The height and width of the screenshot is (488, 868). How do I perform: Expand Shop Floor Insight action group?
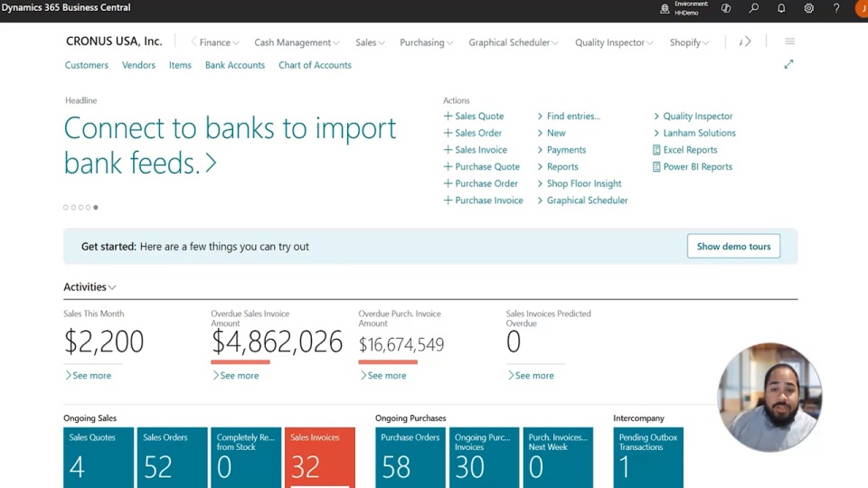click(x=579, y=183)
